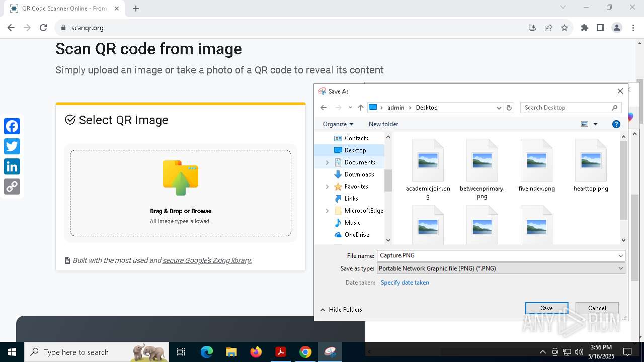Show hidden system tray icons
The height and width of the screenshot is (362, 644).
point(542,352)
